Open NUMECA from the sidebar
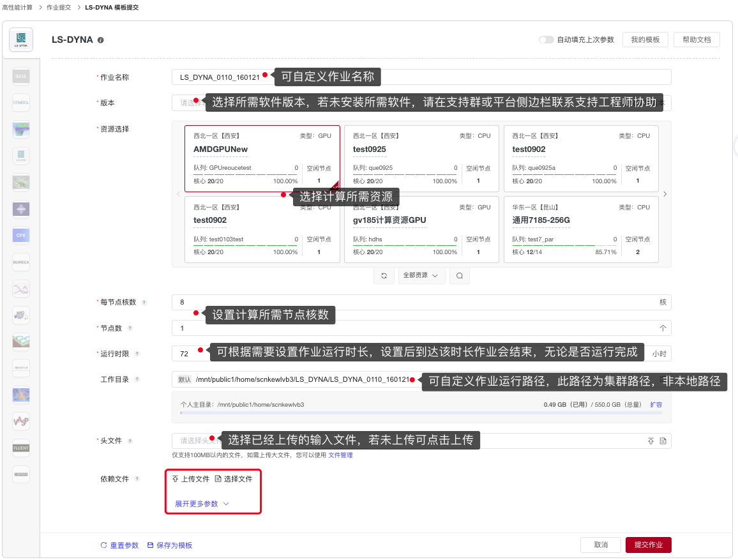The width and height of the screenshot is (738, 560). 21,262
